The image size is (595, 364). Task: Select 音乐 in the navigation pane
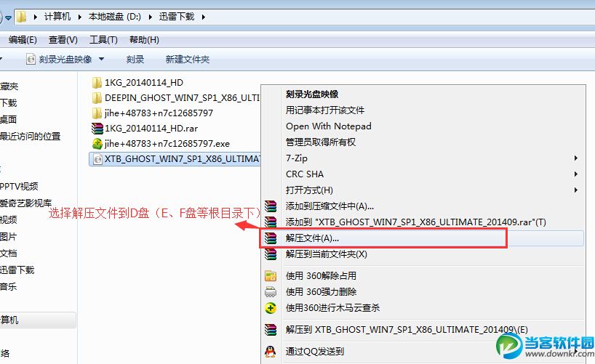tap(8, 287)
